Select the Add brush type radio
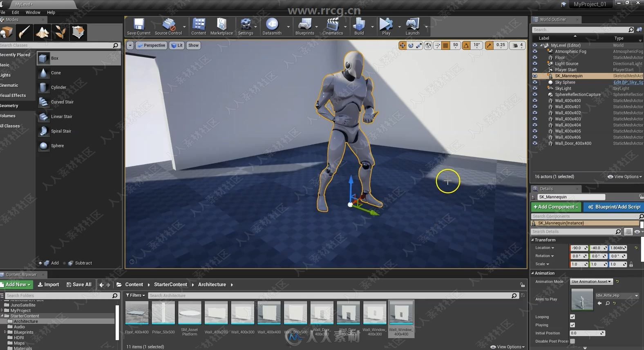Viewport: 644px width, 350px height. tap(40, 263)
